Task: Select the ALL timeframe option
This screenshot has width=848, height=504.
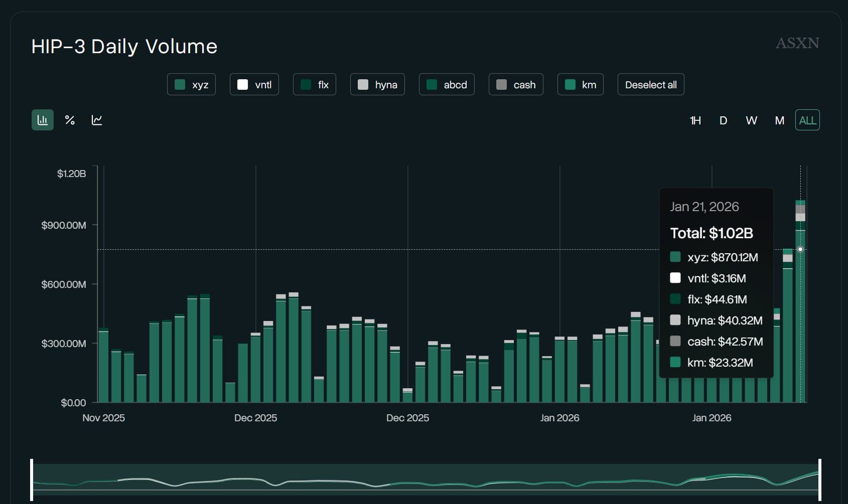Action: coord(807,120)
